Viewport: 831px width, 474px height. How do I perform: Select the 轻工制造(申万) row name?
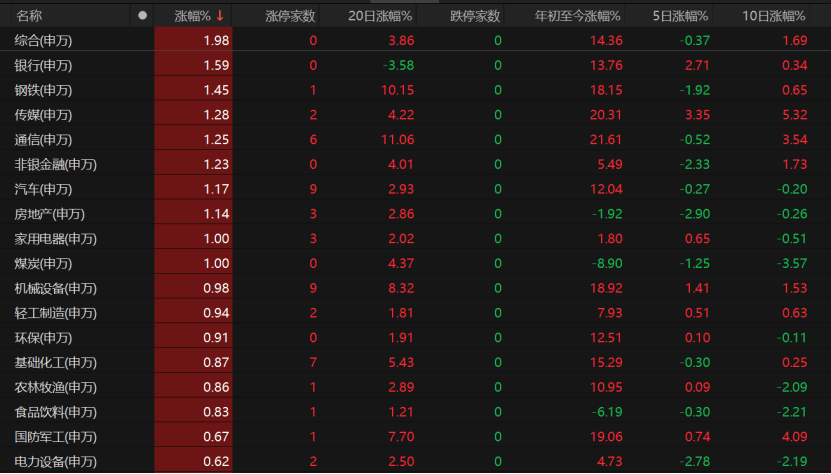point(56,313)
